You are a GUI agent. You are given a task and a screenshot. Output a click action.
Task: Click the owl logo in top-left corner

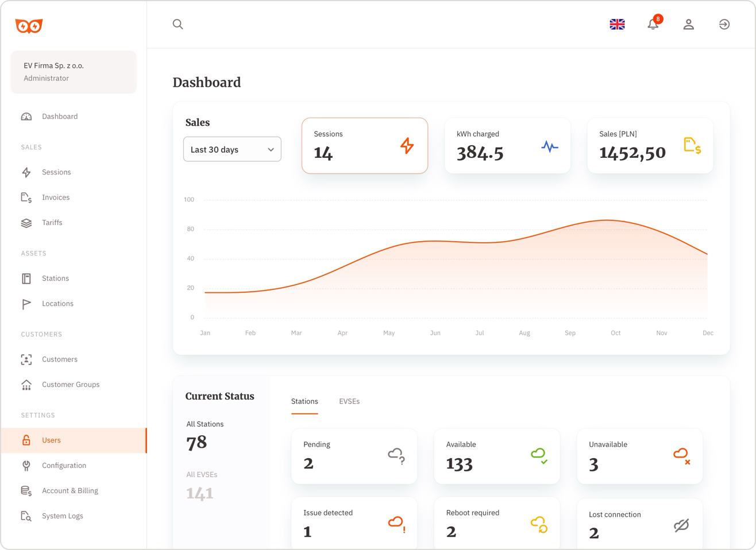pyautogui.click(x=29, y=25)
